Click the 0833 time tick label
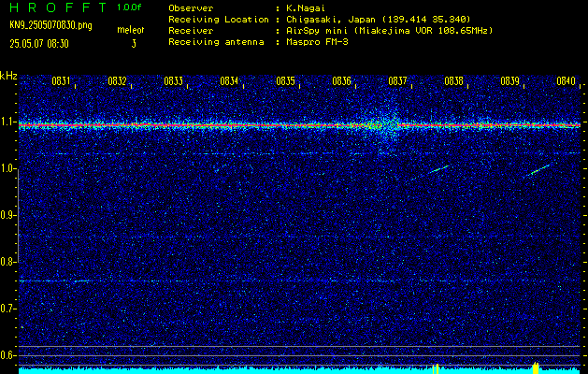Screen dimensions: 588x374 [173, 81]
